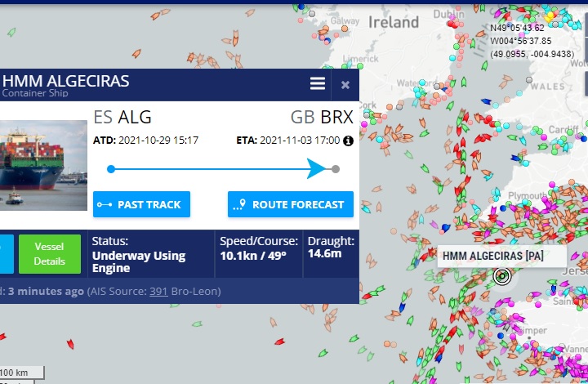Click the partially visible blue button left of Vessel Details

click(x=6, y=254)
